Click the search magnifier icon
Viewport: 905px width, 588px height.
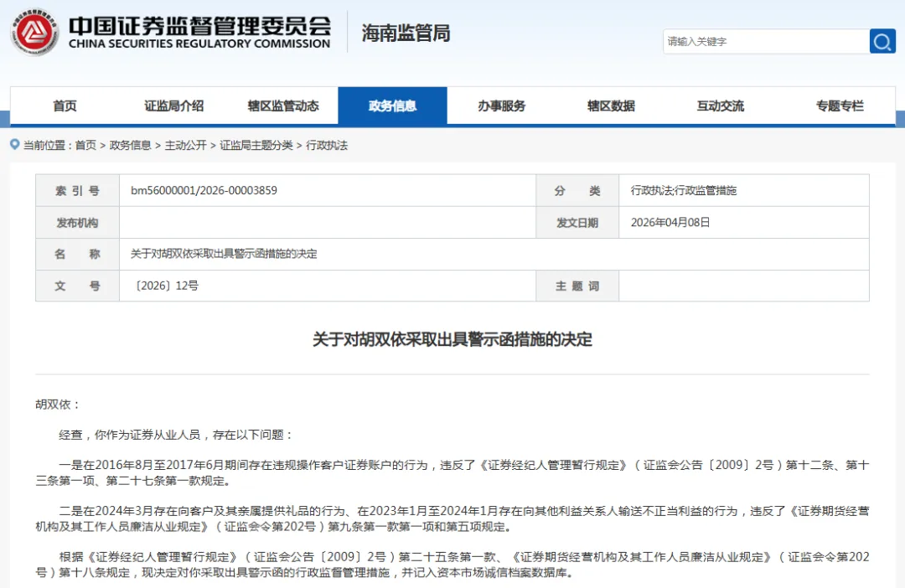(x=882, y=41)
